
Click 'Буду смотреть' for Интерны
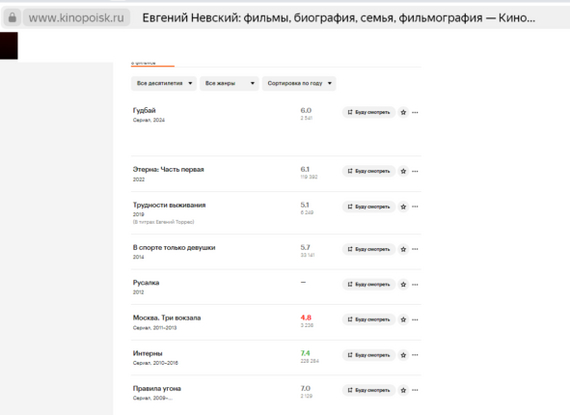[369, 355]
